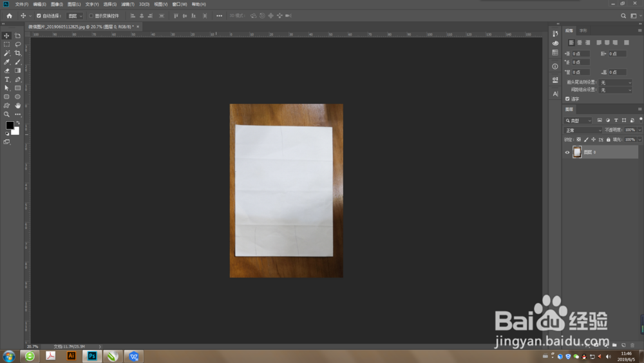Click the Quick Mask mode icon

6,142
